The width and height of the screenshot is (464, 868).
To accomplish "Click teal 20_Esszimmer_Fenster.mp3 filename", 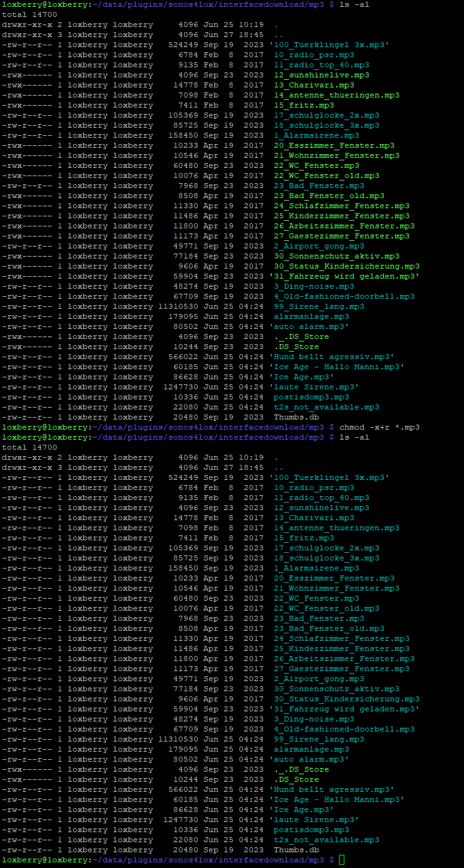I will coord(334,578).
